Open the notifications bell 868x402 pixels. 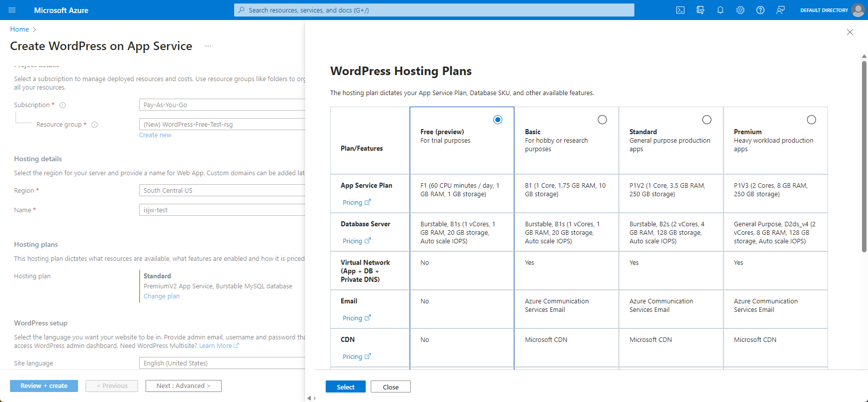(720, 10)
